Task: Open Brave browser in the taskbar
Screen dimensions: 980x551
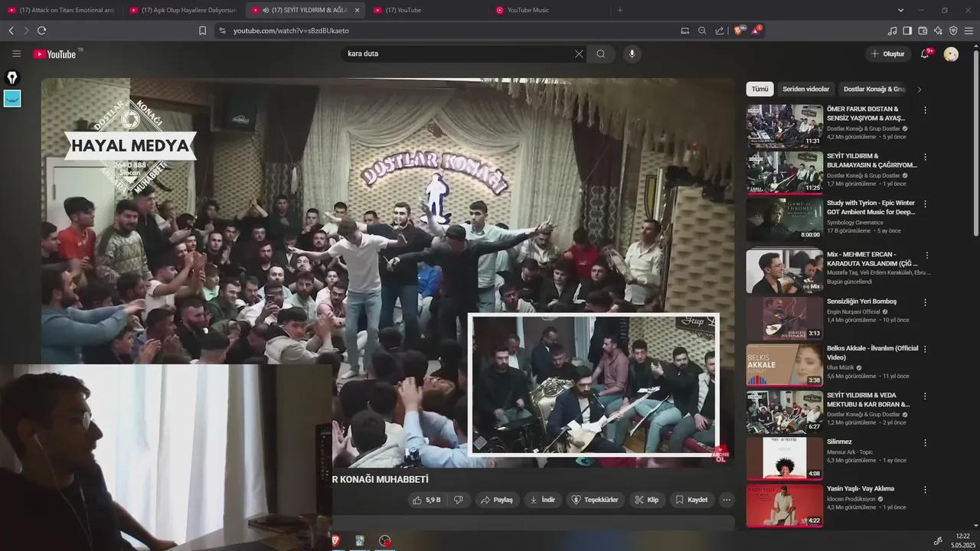Action: [x=336, y=541]
